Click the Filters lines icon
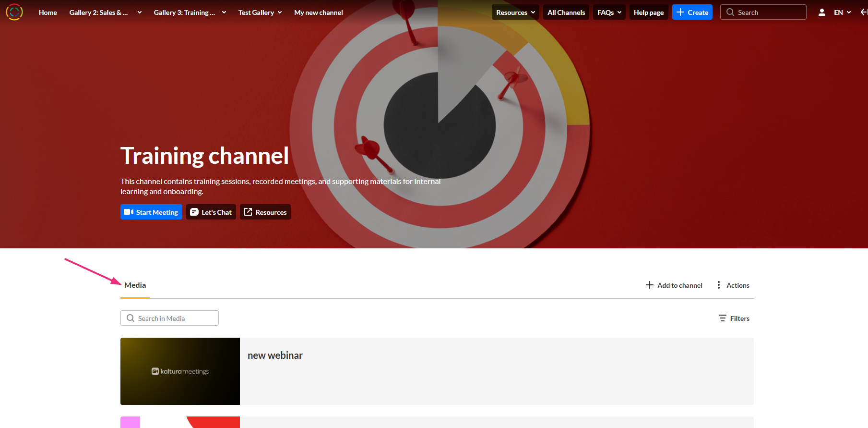 [x=723, y=318]
